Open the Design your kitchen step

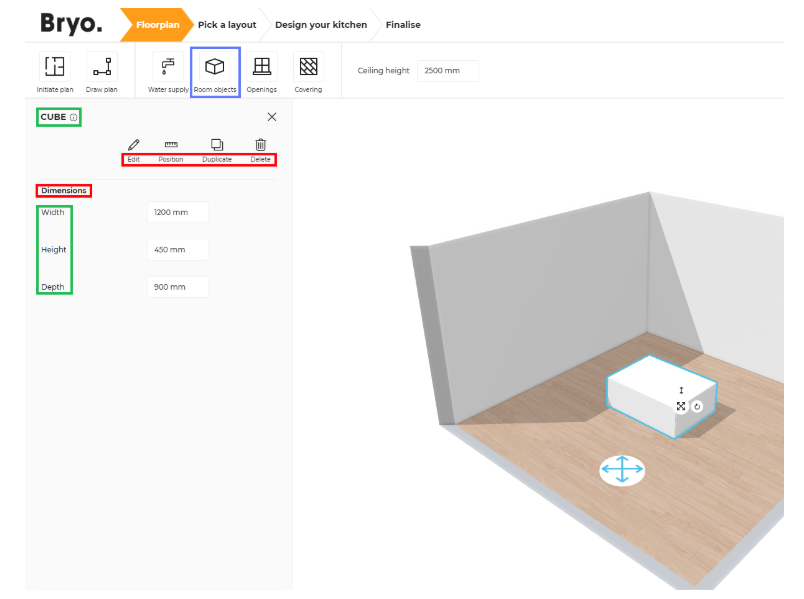coord(321,25)
